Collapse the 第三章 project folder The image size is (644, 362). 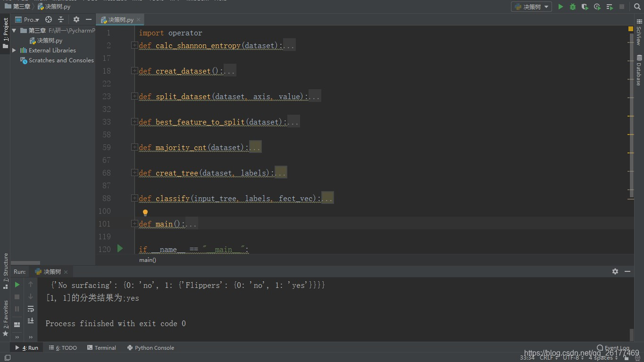(14, 30)
